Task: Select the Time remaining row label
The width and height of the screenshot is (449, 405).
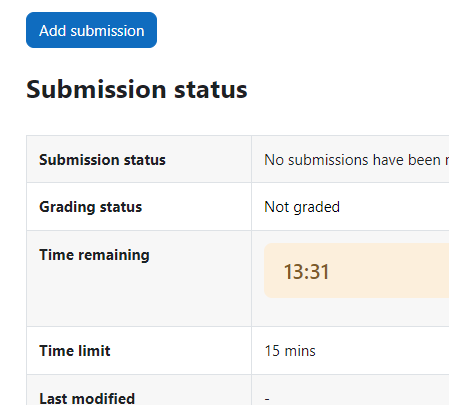Action: click(x=94, y=255)
